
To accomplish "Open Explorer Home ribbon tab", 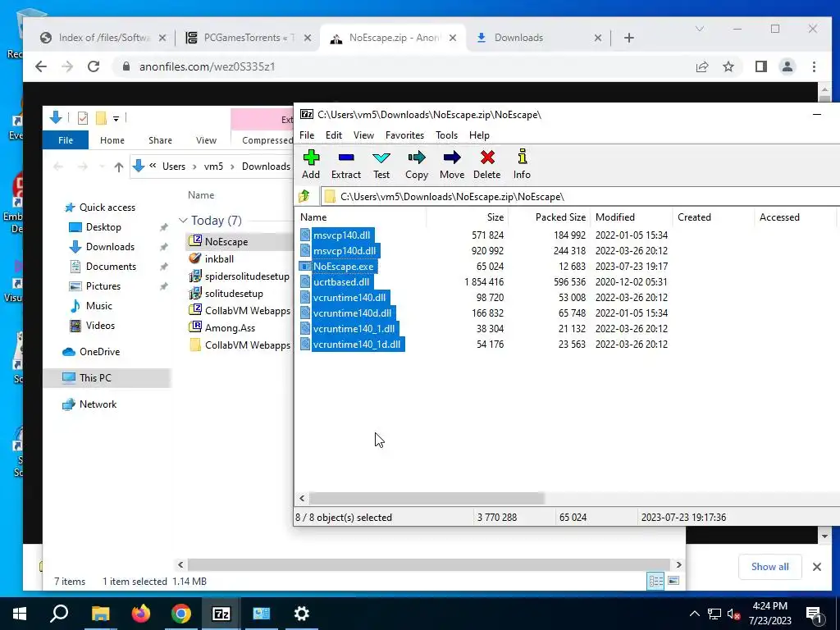I will pyautogui.click(x=112, y=139).
